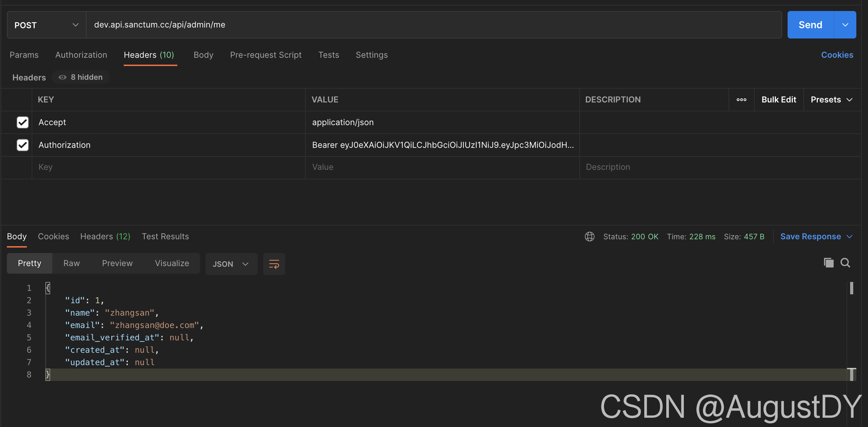Click Bulk Edit button
This screenshot has width=868, height=427.
pyautogui.click(x=779, y=100)
